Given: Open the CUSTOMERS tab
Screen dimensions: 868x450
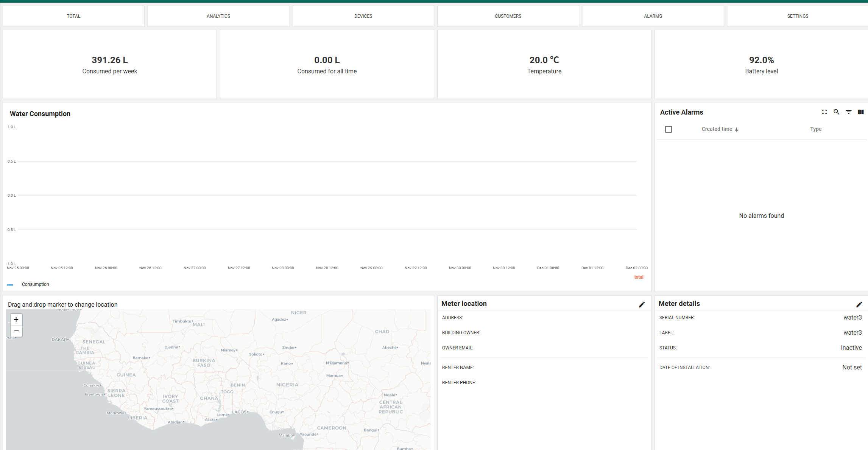Looking at the screenshot, I should pyautogui.click(x=508, y=16).
